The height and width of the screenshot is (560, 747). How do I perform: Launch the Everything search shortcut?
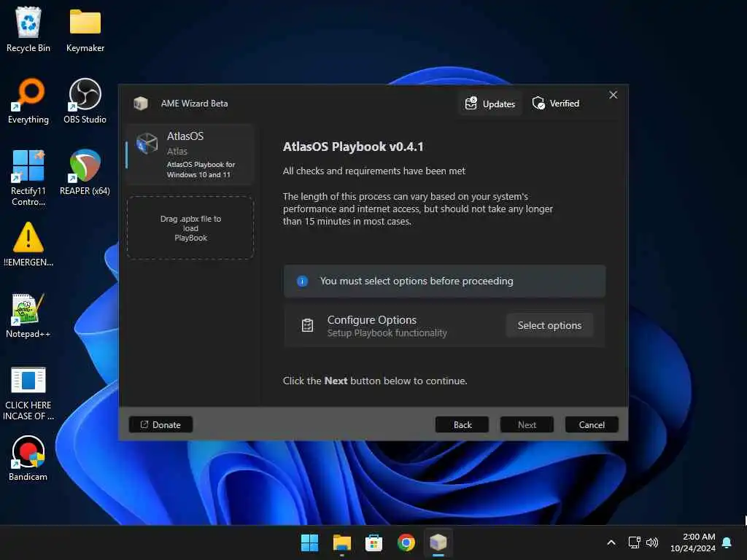28,101
